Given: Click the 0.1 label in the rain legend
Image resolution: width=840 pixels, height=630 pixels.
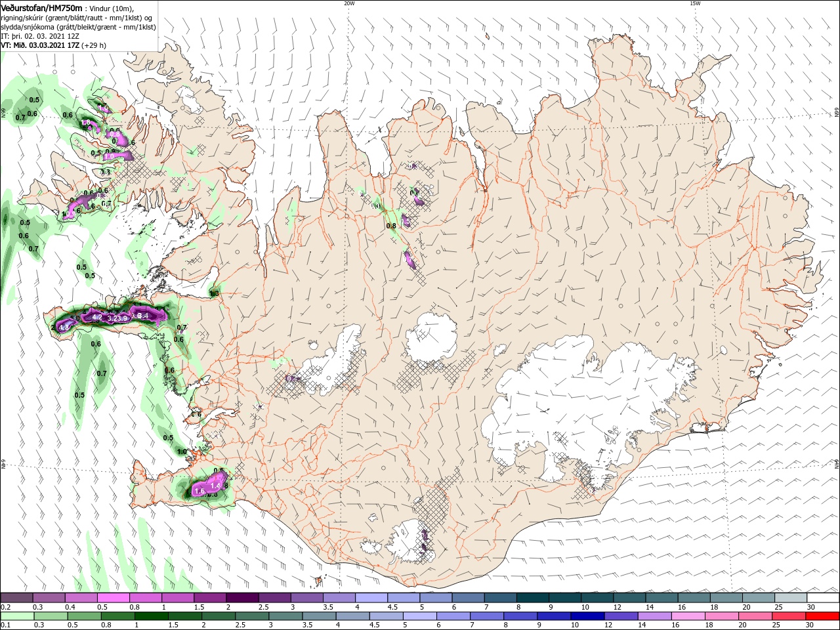Looking at the screenshot, I should pos(6,625).
